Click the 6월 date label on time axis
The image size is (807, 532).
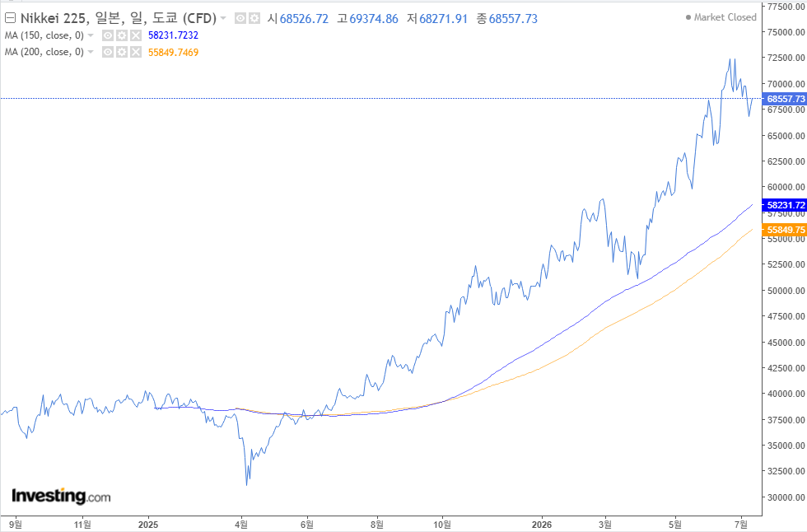tap(306, 525)
